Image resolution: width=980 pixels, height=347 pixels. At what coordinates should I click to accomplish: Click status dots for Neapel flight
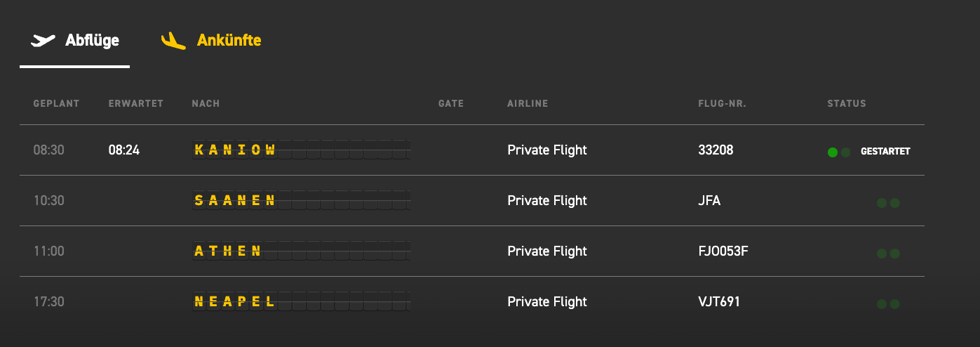point(888,304)
